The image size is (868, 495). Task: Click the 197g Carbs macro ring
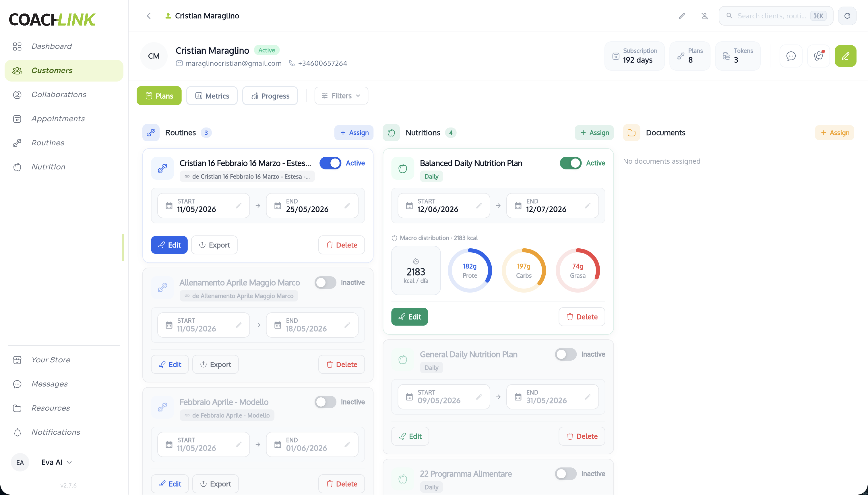pyautogui.click(x=524, y=270)
